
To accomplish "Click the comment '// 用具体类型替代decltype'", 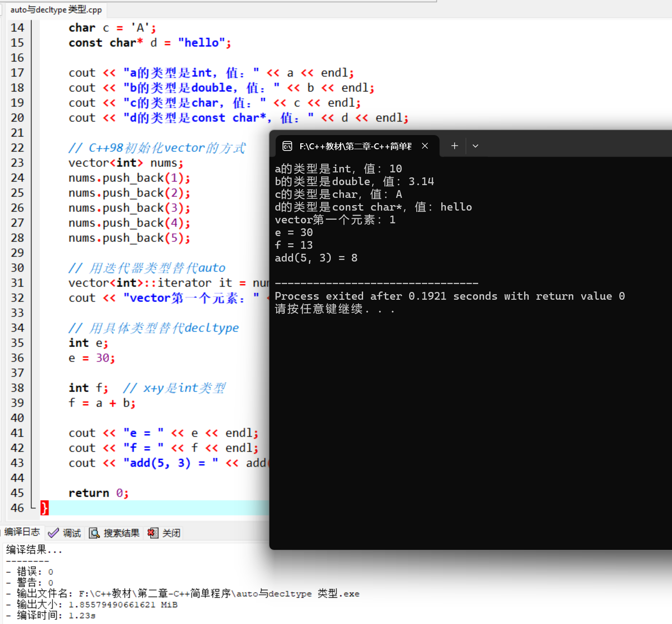I will tap(154, 328).
